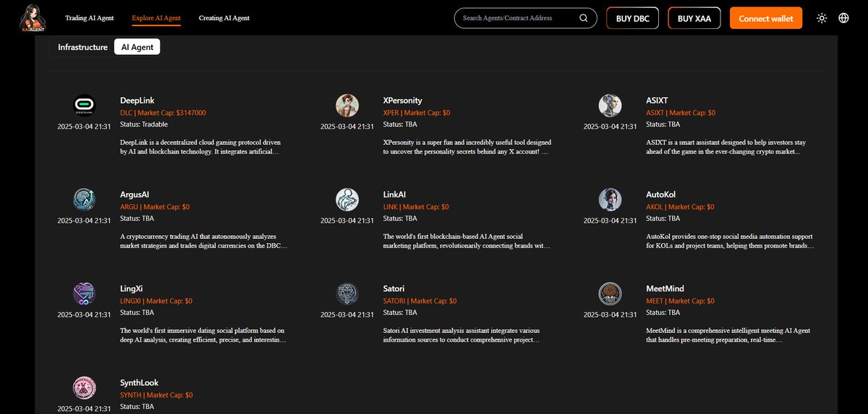Click LinkAI description paragraph

(467, 241)
